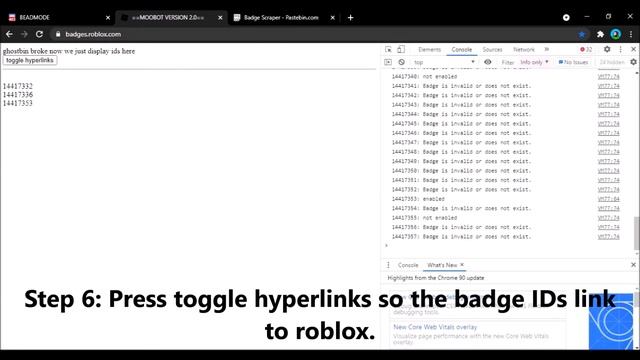Click console message 14417353: enabled

pyautogui.click(x=418, y=199)
